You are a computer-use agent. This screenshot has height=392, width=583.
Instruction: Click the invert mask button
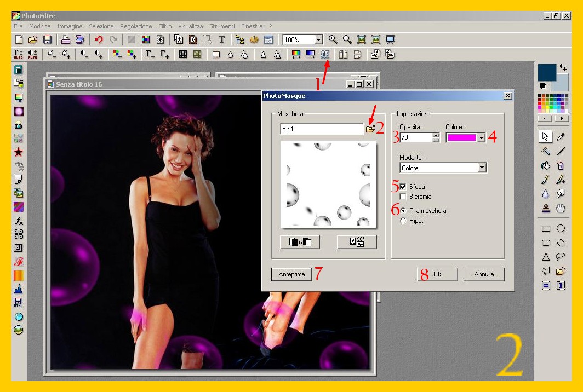pos(299,242)
